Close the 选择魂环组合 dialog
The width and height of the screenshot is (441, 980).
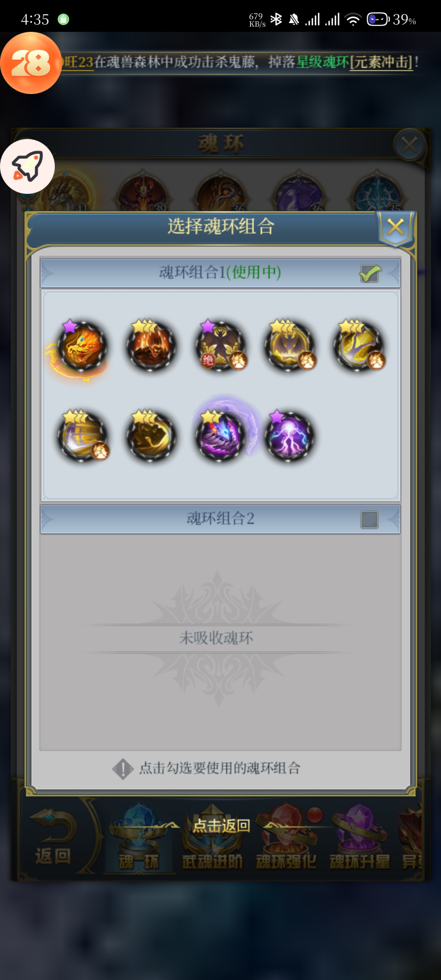point(395,228)
